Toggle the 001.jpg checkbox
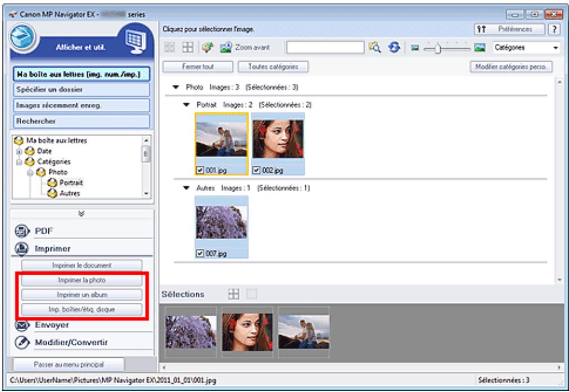Viewport: 569px width, 392px height. [200, 170]
